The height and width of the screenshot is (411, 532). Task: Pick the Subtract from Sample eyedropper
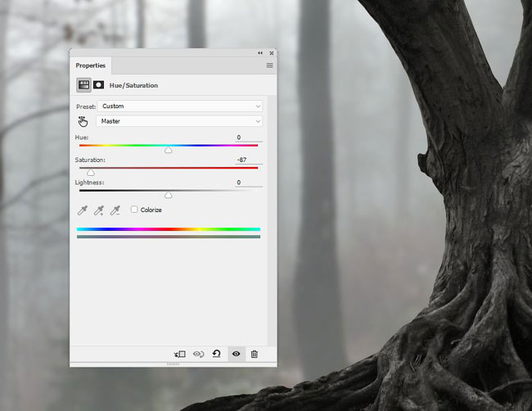(115, 210)
